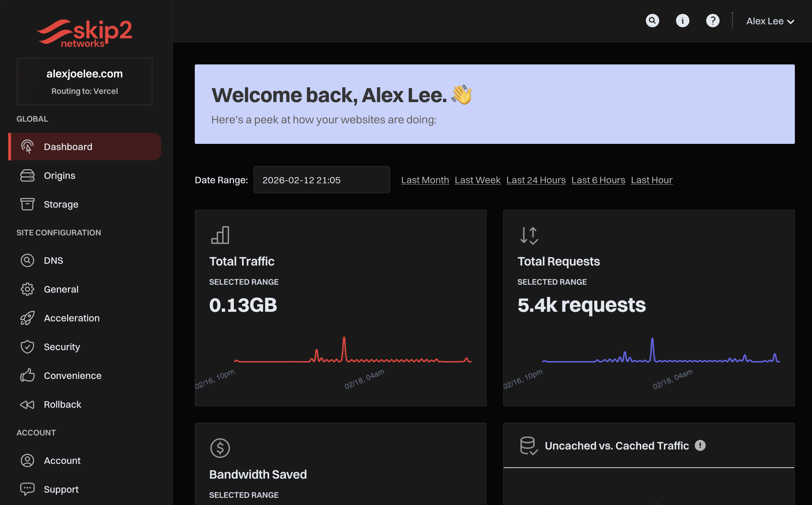Choose the Last Hour range link

pos(651,180)
